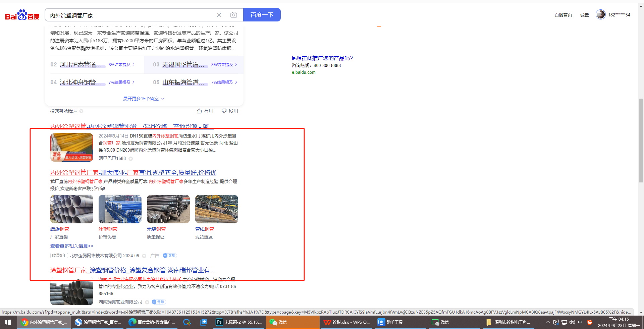Expand answer 04 河北神舟钢管
Image resolution: width=644 pixels, height=329 pixels.
[93, 82]
